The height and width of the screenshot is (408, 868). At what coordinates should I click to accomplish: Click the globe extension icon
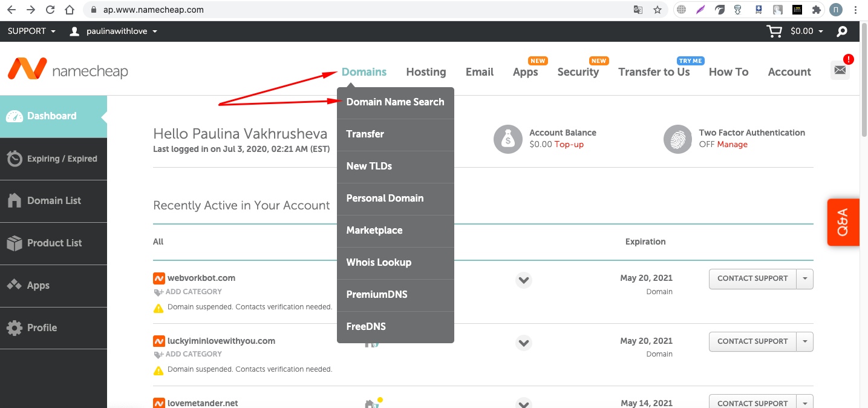[682, 10]
